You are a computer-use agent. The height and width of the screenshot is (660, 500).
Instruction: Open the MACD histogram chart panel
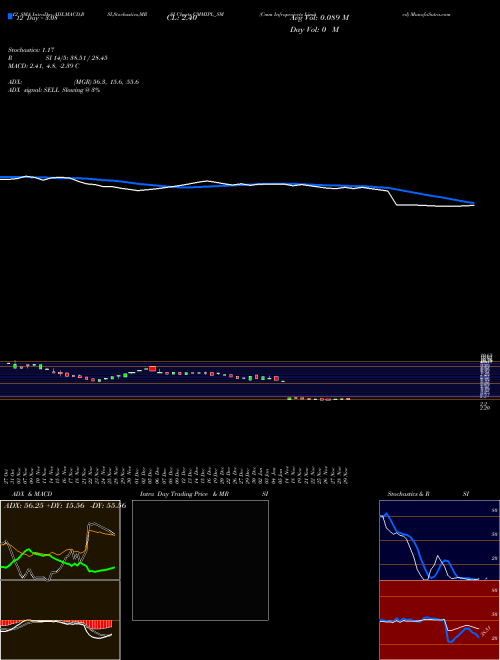(60, 620)
